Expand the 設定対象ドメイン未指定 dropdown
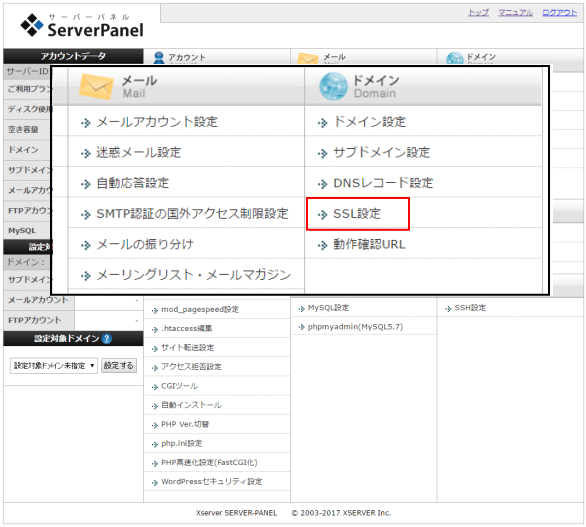Image resolution: width=586 pixels, height=527 pixels. [x=54, y=366]
